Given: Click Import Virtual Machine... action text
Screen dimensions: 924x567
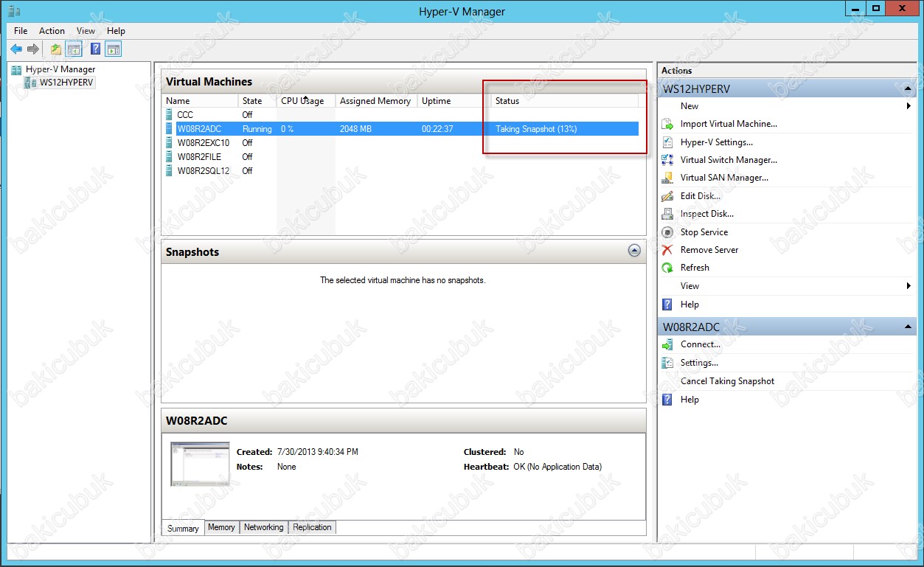Looking at the screenshot, I should tap(729, 124).
